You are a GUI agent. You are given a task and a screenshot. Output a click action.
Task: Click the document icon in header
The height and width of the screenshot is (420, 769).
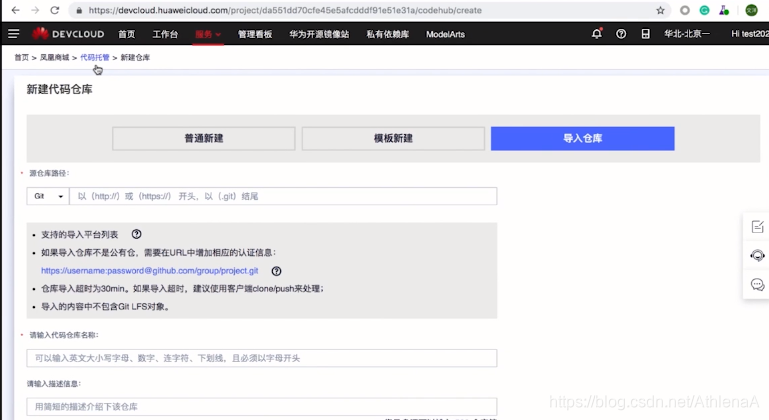click(x=645, y=34)
